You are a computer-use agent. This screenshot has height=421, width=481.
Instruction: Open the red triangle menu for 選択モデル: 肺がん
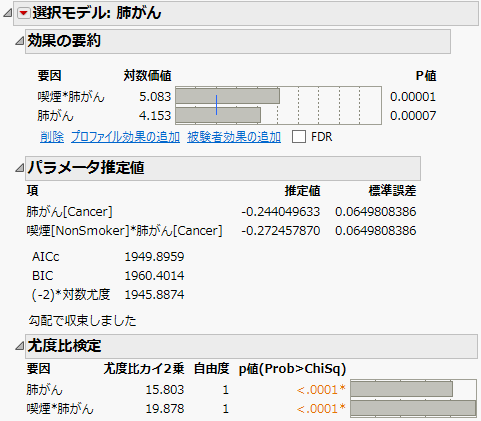pyautogui.click(x=23, y=13)
